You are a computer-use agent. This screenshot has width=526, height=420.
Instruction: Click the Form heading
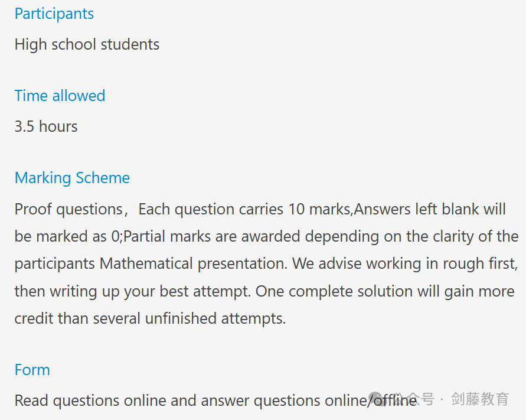tap(32, 370)
